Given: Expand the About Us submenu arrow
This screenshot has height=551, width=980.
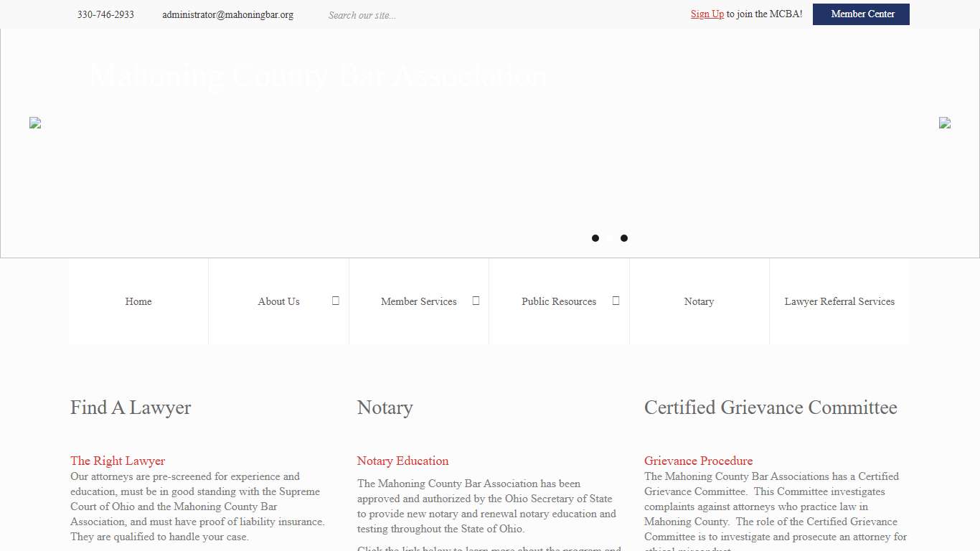Looking at the screenshot, I should point(335,301).
